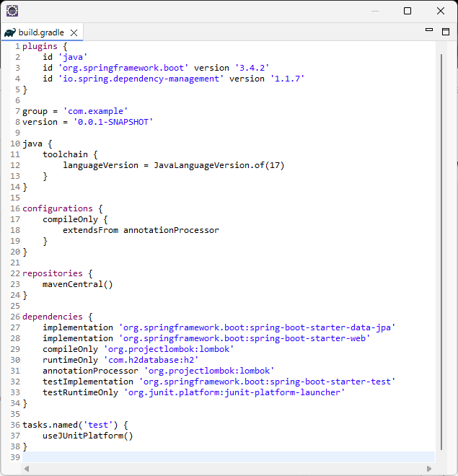Click 'org.springframework.boot' plugin id string
The image size is (458, 476).
[123, 68]
